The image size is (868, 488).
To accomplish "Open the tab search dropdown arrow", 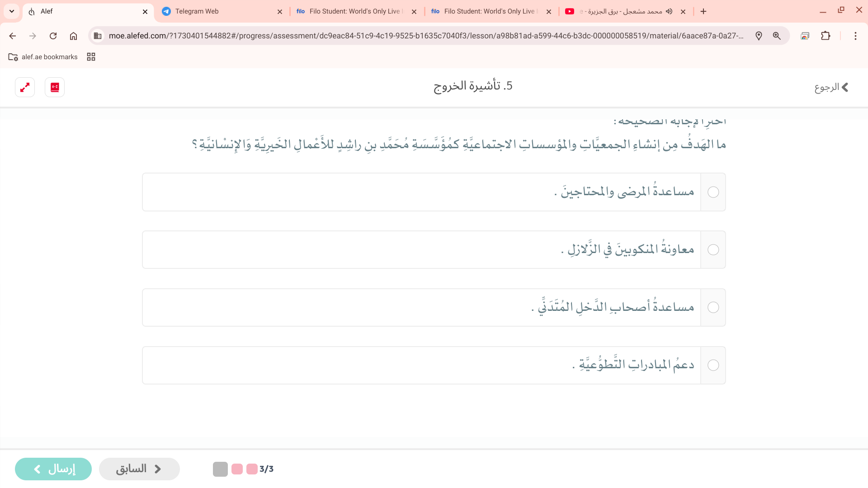I will pos(12,11).
